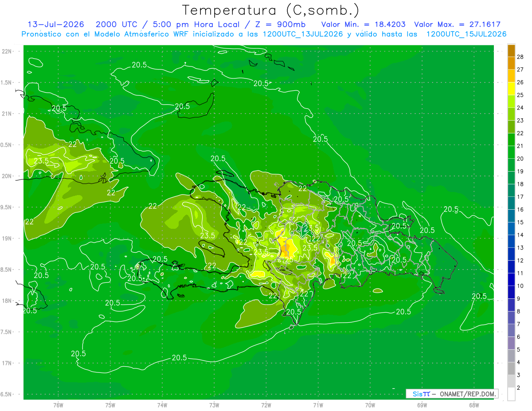Select valid-until time "1200UTC_15JUL2026"
This screenshot has width=532, height=411.
(x=466, y=34)
